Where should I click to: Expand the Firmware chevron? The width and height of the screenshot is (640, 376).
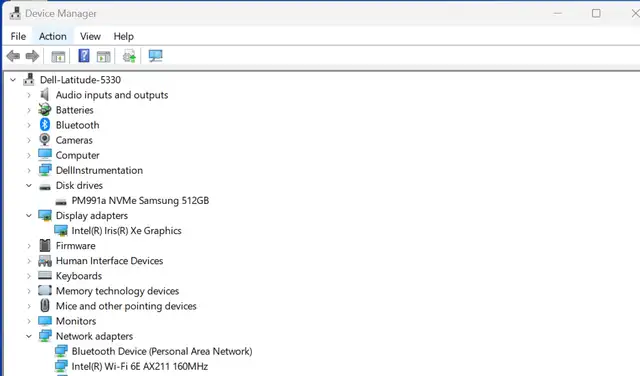29,246
